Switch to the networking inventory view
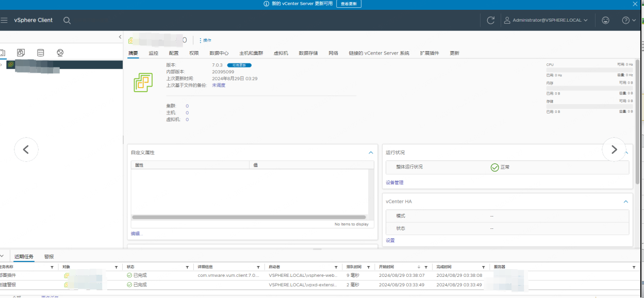Viewport: 644px width, 298px height. (x=60, y=53)
